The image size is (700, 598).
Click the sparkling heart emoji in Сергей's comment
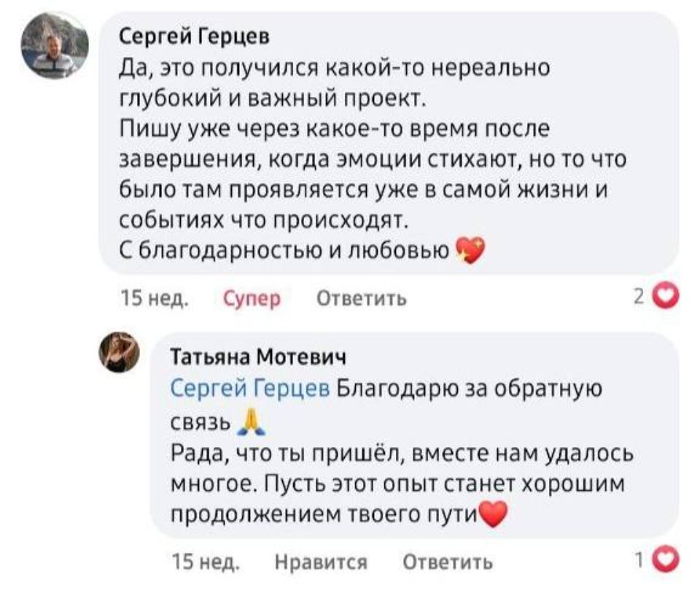tap(469, 252)
